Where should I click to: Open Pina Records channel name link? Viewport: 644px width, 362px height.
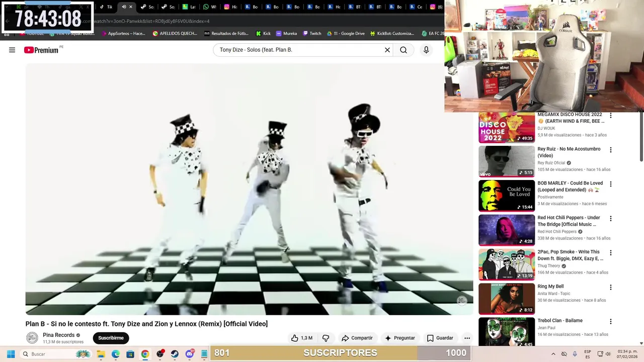coord(58,335)
